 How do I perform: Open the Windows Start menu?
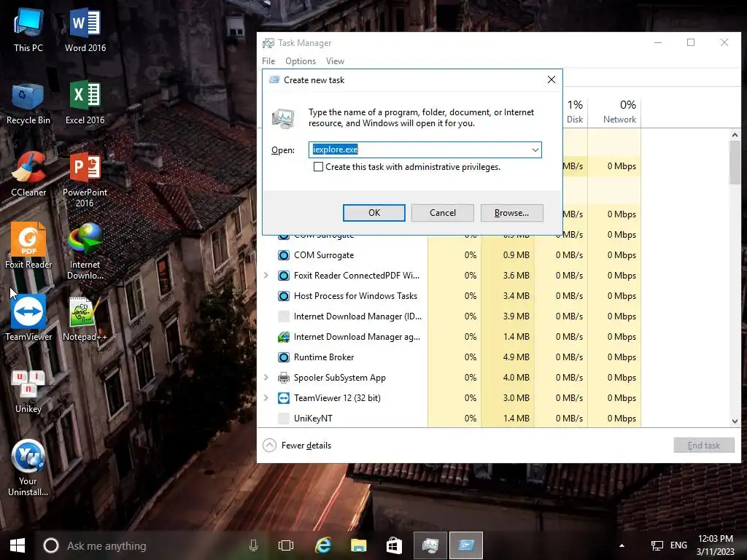point(18,545)
